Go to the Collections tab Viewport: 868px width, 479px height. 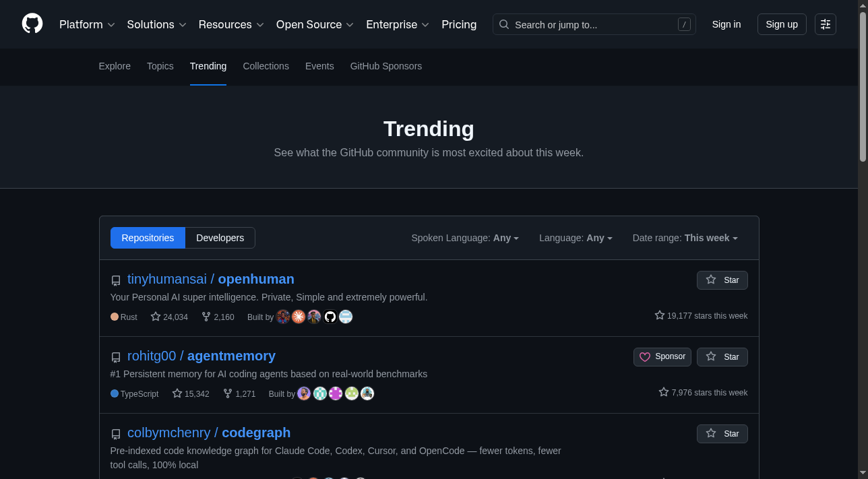tap(266, 66)
